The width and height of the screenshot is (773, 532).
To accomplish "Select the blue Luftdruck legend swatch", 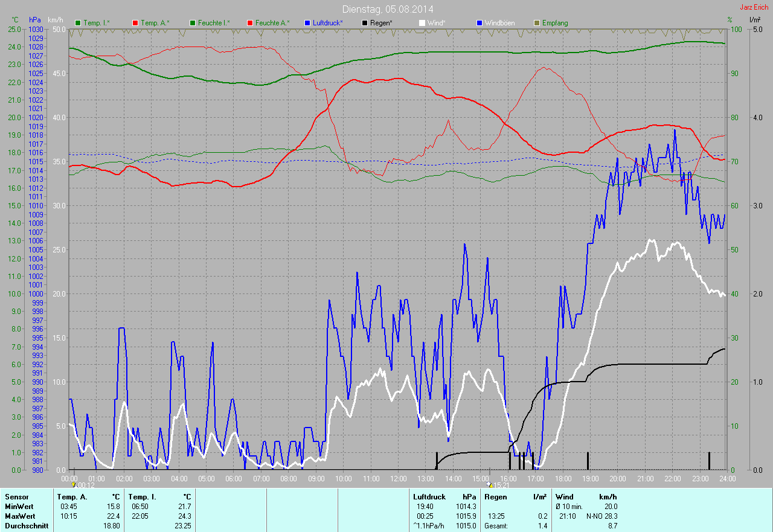I will click(x=307, y=23).
